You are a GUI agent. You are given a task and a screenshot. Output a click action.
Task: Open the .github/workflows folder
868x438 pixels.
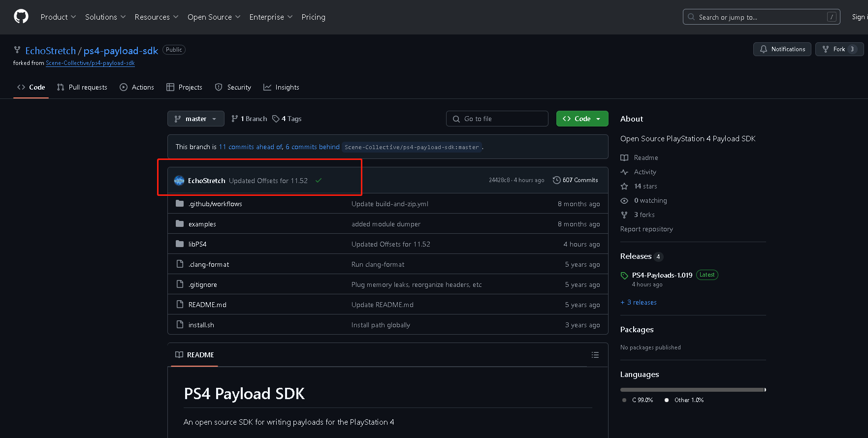tap(215, 204)
